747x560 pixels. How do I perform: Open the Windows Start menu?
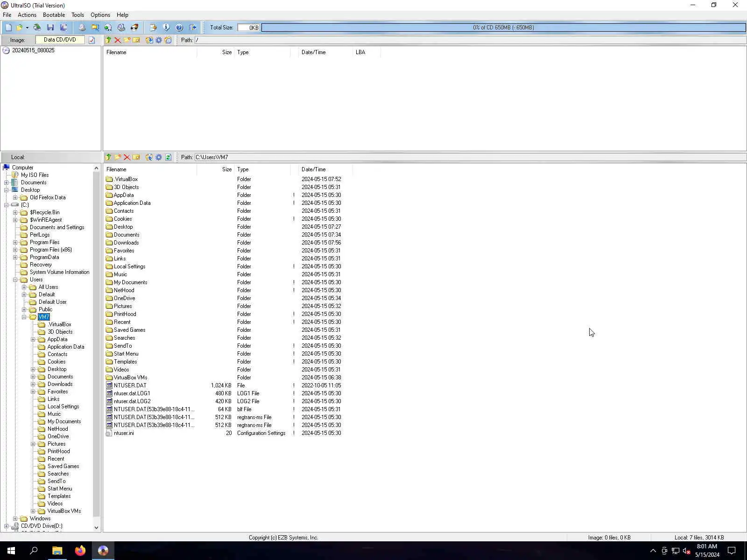coord(11,551)
